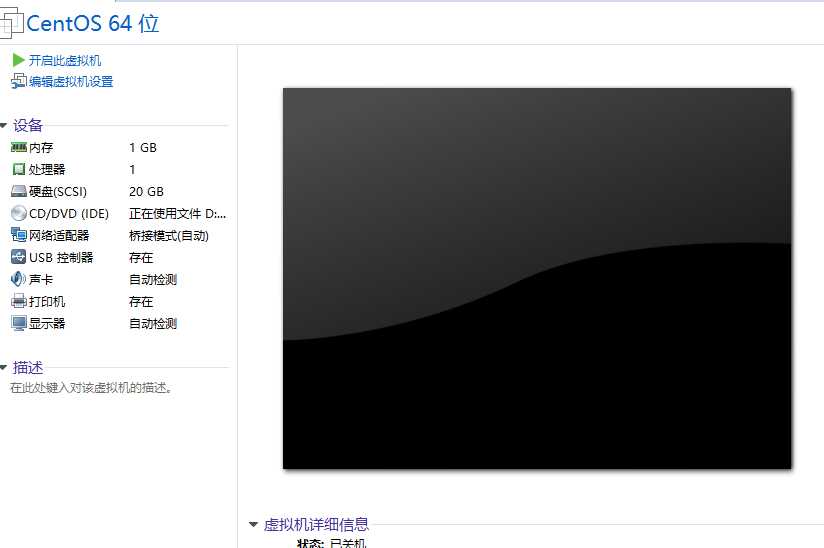Select the 网络适配器 device label
The image size is (824, 548).
(x=59, y=235)
